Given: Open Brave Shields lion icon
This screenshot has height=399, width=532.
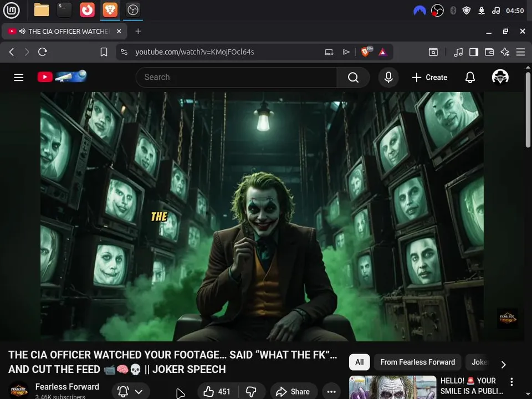Looking at the screenshot, I should coord(366,52).
